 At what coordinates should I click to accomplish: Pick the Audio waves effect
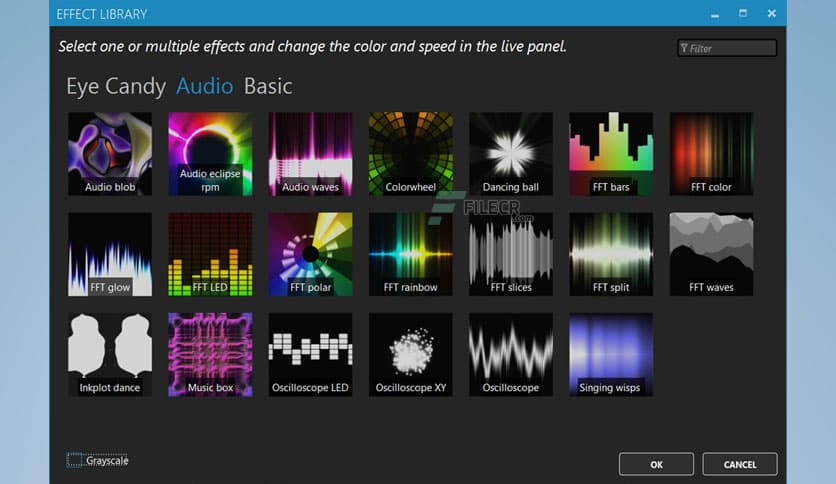pyautogui.click(x=310, y=153)
